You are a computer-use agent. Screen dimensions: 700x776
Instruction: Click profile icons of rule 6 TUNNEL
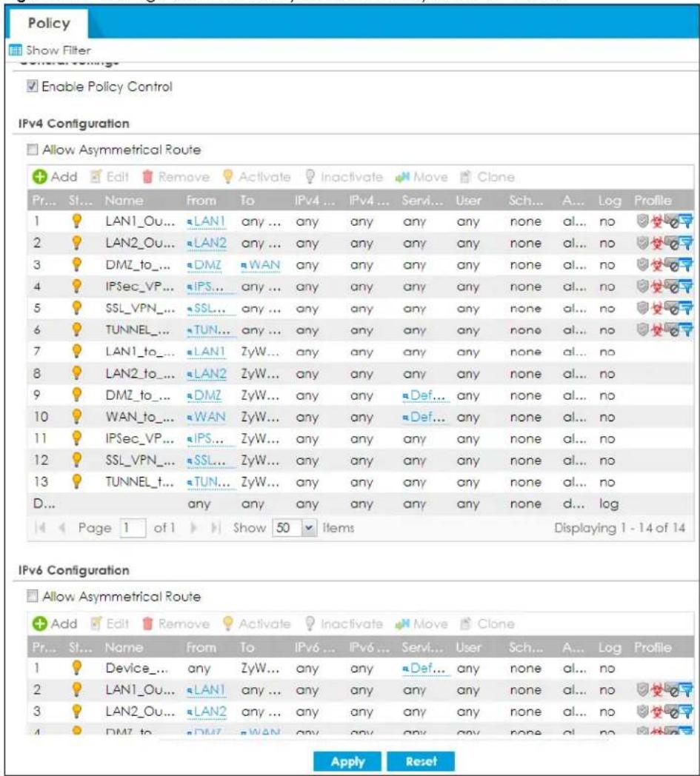(665, 330)
